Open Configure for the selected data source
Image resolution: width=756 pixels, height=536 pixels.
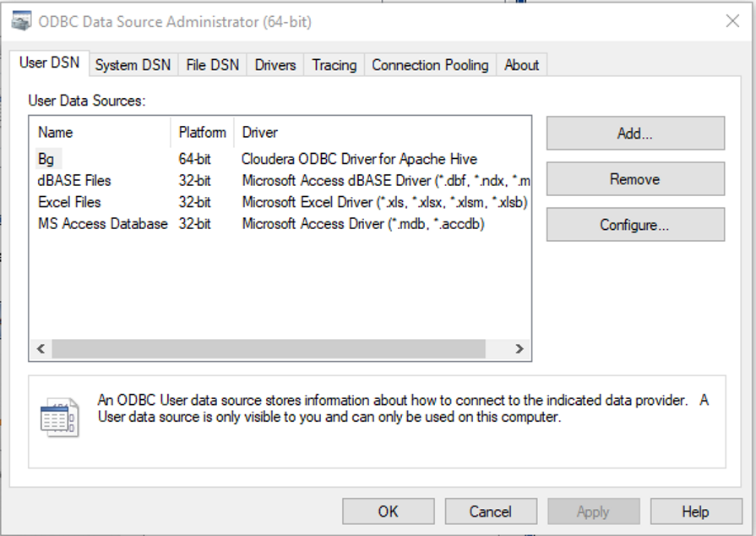(x=634, y=224)
